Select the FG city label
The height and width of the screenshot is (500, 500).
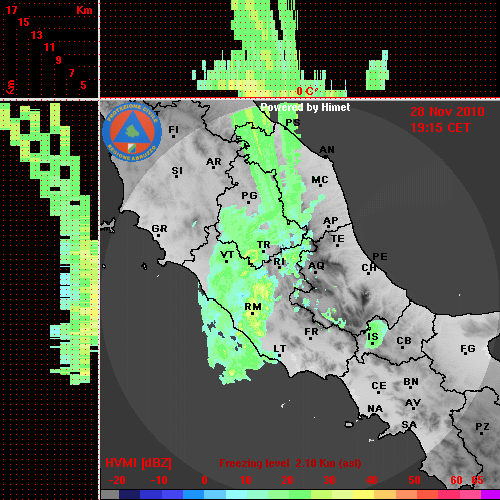pos(468,349)
